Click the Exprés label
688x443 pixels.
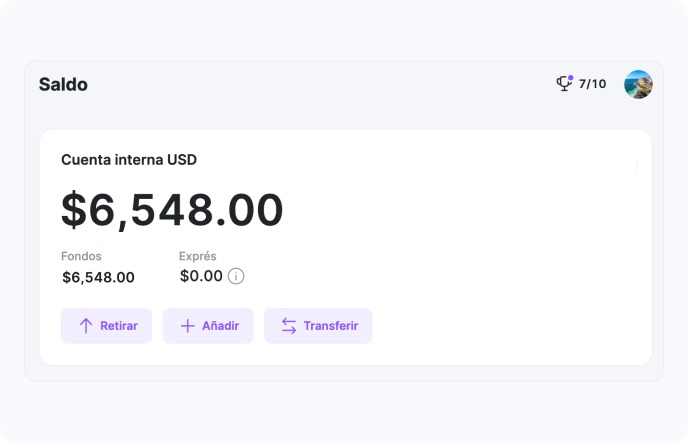[197, 256]
